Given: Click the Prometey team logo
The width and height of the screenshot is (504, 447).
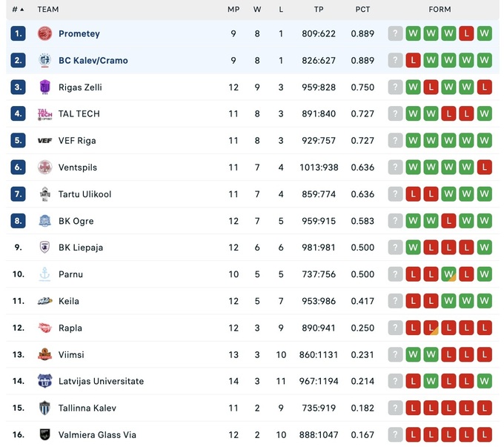Looking at the screenshot, I should (44, 33).
